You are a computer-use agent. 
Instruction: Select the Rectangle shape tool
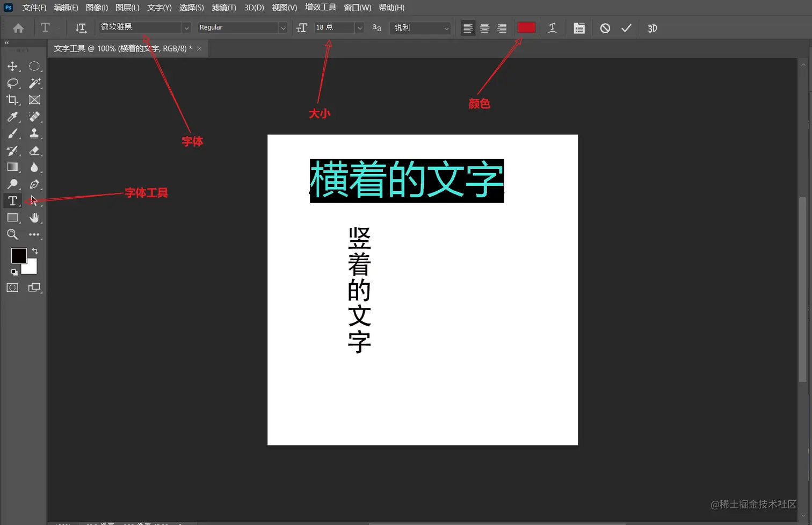click(x=12, y=218)
